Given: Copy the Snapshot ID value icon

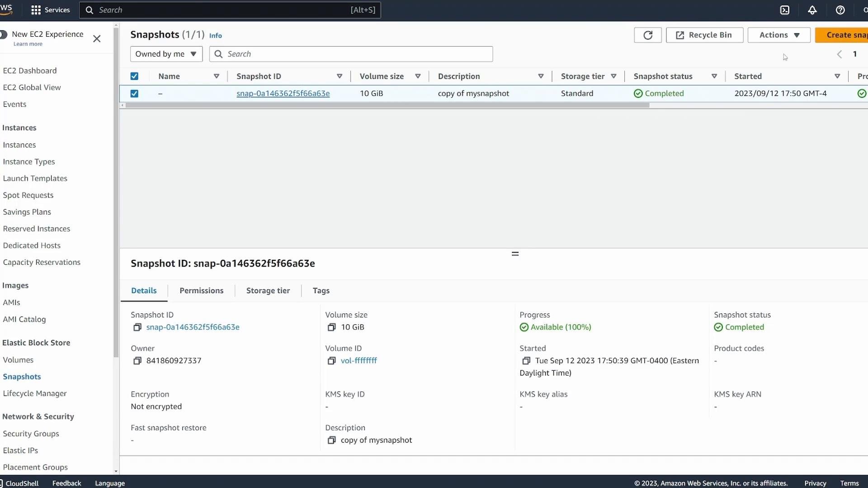Looking at the screenshot, I should click(137, 327).
